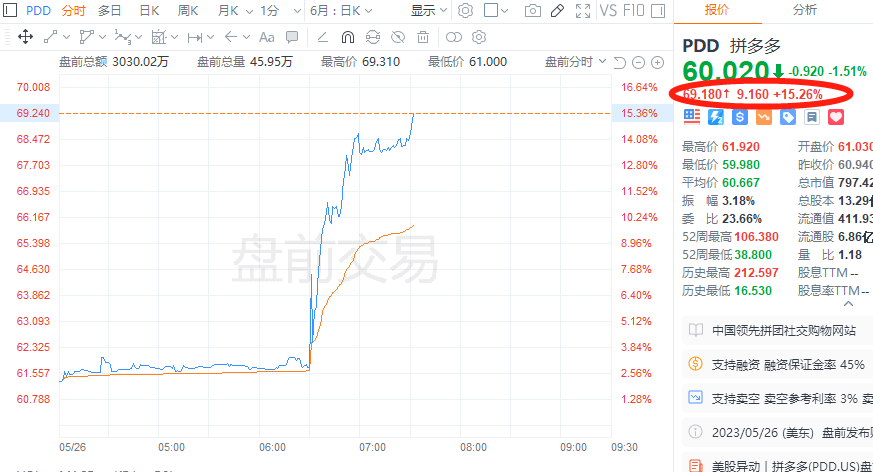
Task: Select the crosshair move tool
Action: [25, 37]
